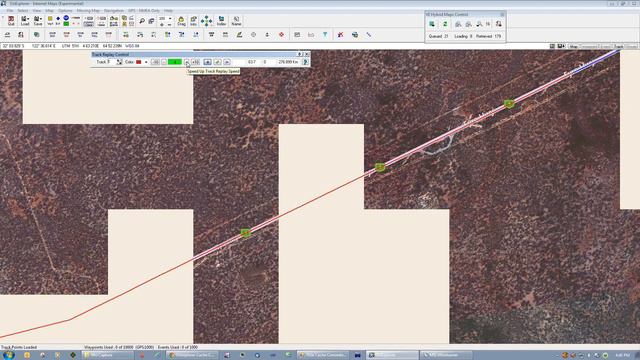The image size is (640, 360).
Task: Open the File menu
Action: pyautogui.click(x=10, y=11)
